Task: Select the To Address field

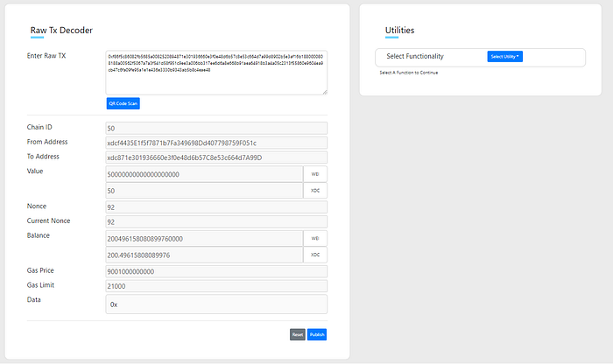Action: pyautogui.click(x=216, y=157)
